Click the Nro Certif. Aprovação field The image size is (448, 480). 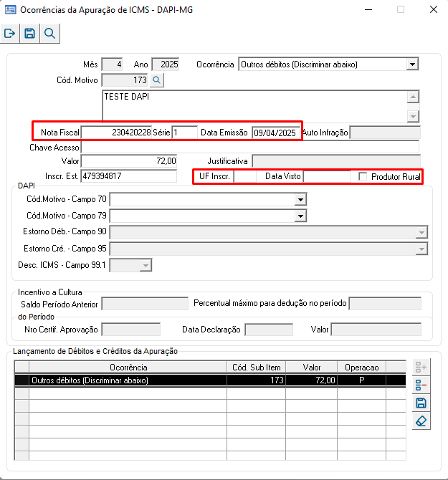pyautogui.click(x=131, y=330)
